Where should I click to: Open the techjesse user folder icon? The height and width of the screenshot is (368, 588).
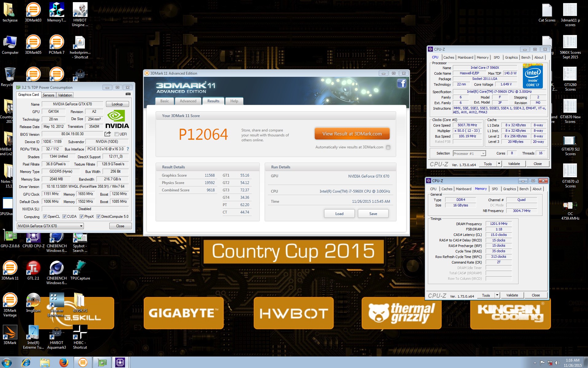pyautogui.click(x=10, y=12)
